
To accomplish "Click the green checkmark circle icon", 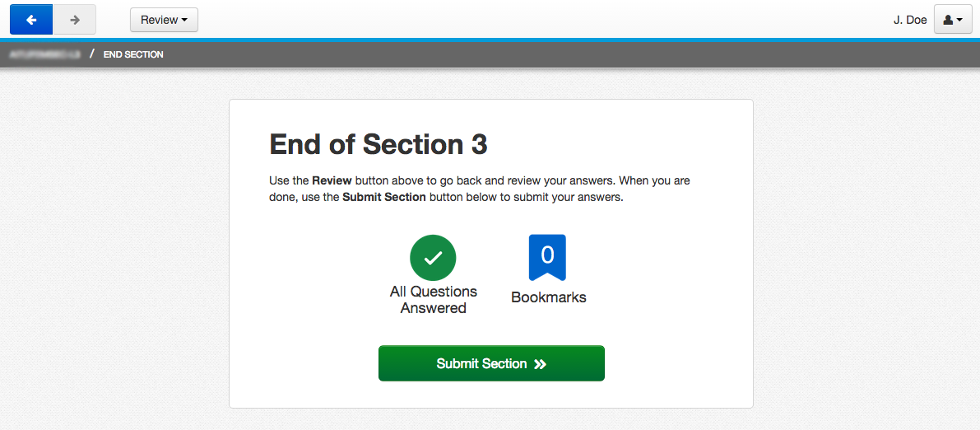I will [433, 257].
